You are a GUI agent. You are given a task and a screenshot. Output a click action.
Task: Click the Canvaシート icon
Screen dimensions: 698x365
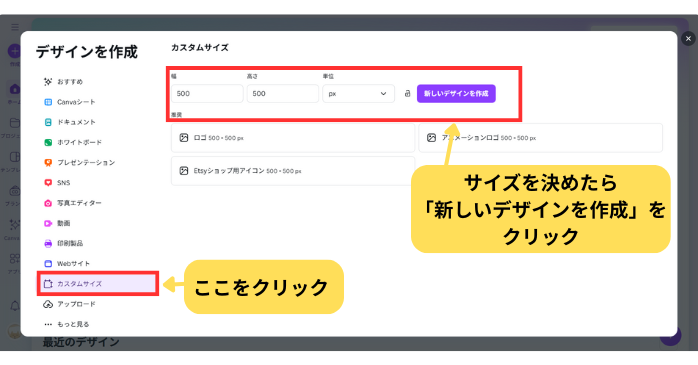[48, 102]
